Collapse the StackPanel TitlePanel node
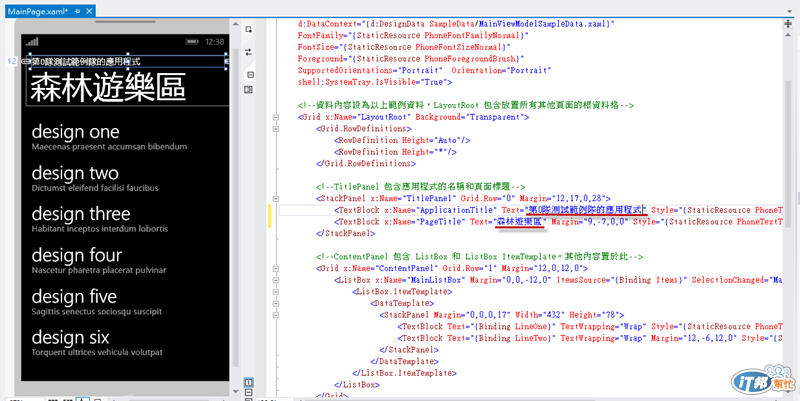Screen dimensions: 800x401 [276, 198]
